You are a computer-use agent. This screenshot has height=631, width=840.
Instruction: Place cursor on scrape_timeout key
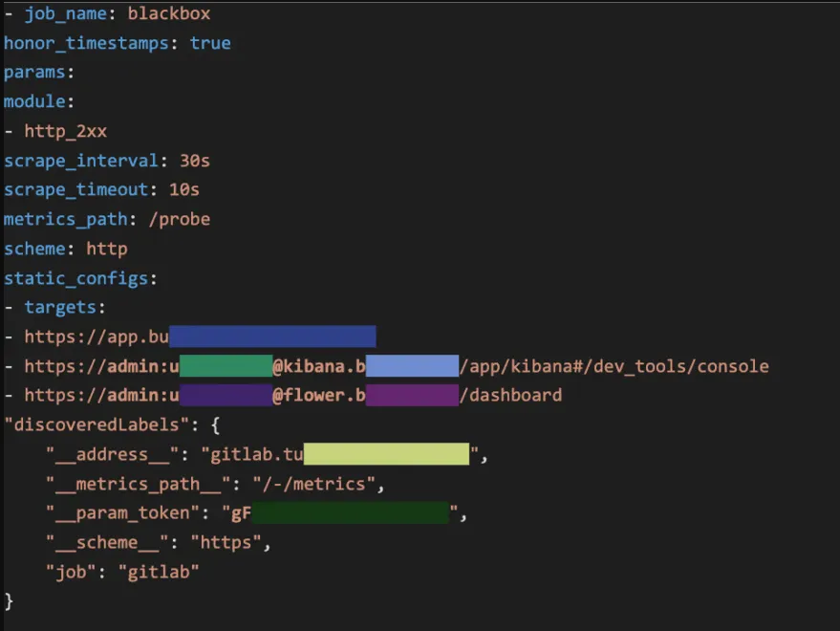(75, 189)
